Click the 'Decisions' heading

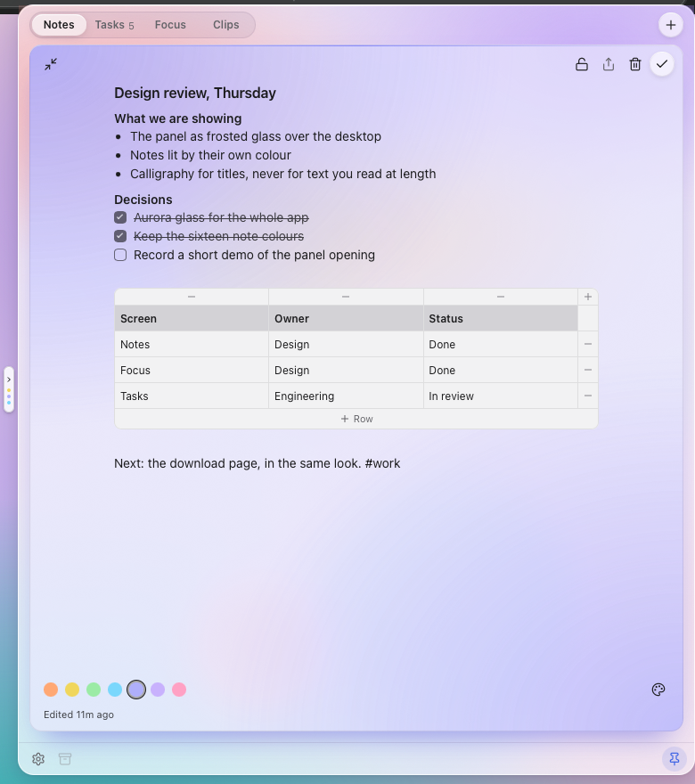143,200
